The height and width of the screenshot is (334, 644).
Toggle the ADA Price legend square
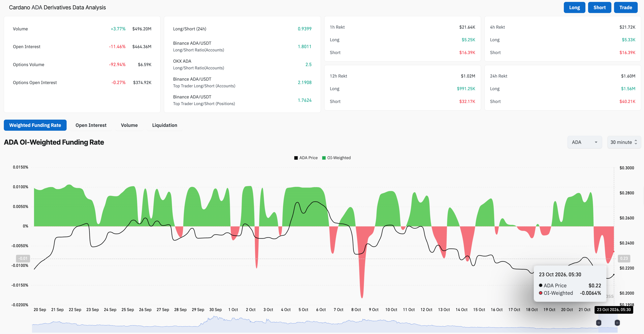(296, 158)
